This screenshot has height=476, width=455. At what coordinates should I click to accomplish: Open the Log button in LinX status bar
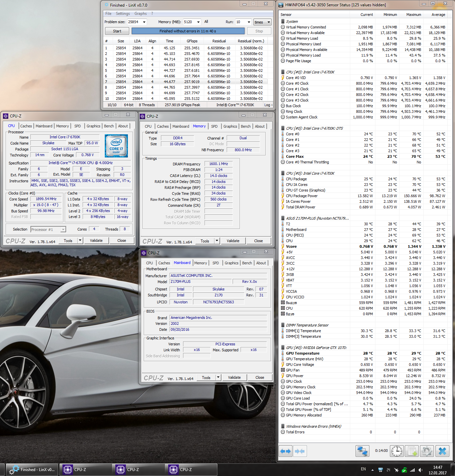click(x=268, y=105)
